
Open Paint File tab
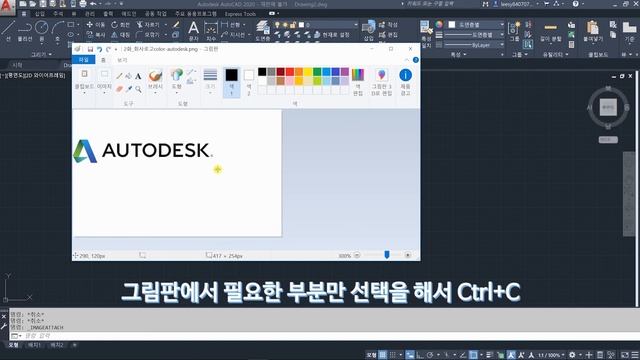[84, 60]
